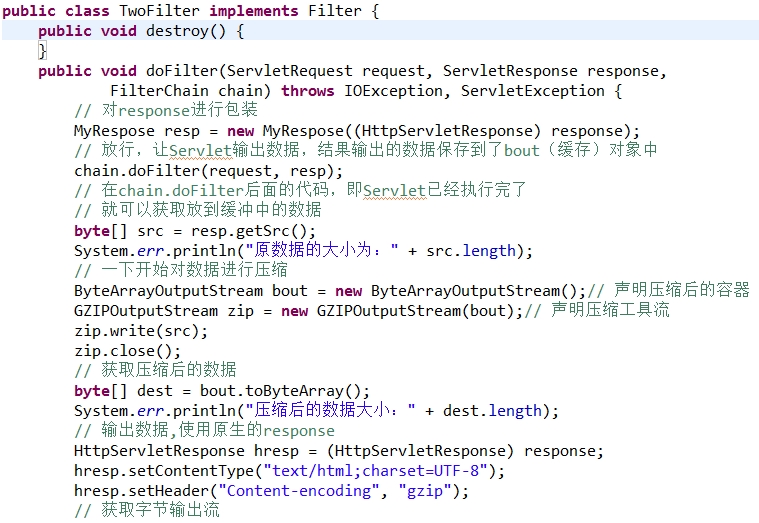This screenshot has height=523, width=759.
Task: Click the comment '// 就可以获取放到缓冲中的数据'
Action: [198, 210]
